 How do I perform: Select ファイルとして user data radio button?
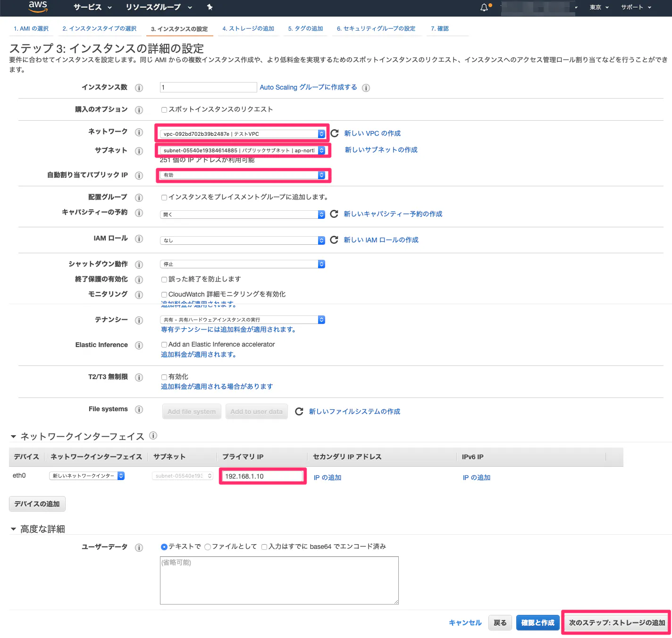click(208, 547)
